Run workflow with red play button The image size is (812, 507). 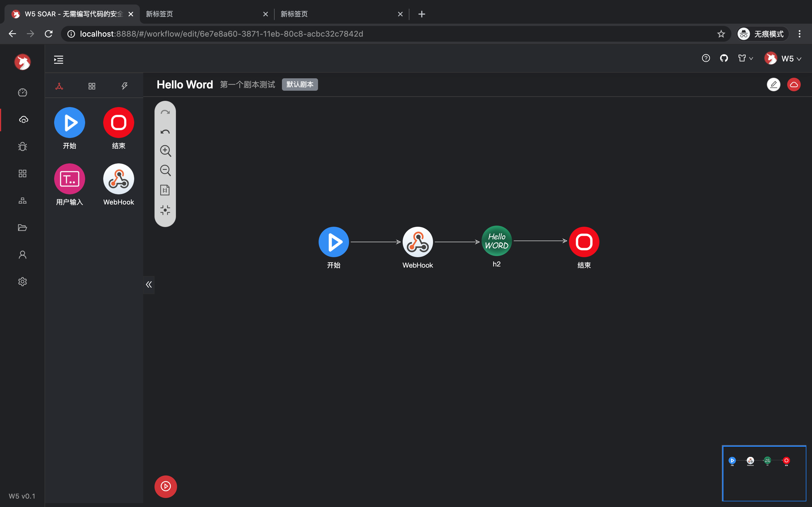point(166,486)
